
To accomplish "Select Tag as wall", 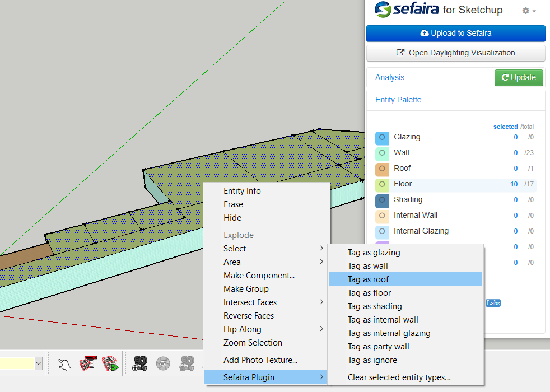I will point(405,266).
